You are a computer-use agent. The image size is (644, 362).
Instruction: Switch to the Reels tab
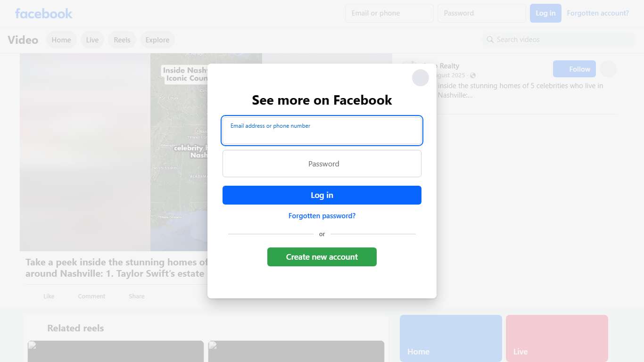click(122, 40)
